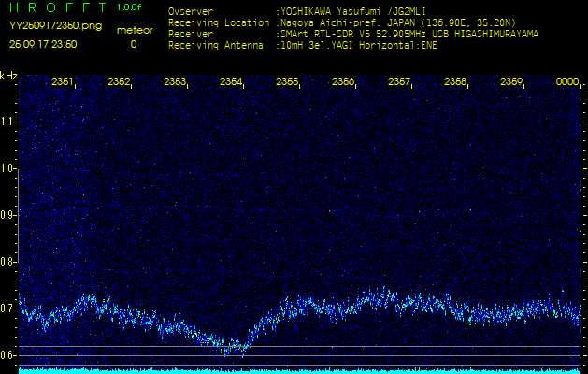This screenshot has width=588, height=374.
Task: Click the kHz axis unit label
Action: click(x=8, y=76)
